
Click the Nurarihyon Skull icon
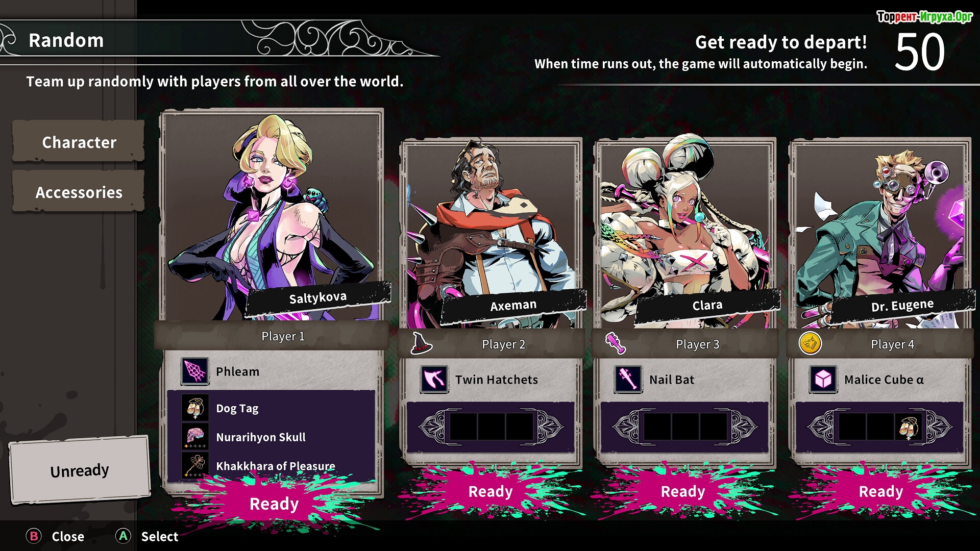[x=195, y=437]
